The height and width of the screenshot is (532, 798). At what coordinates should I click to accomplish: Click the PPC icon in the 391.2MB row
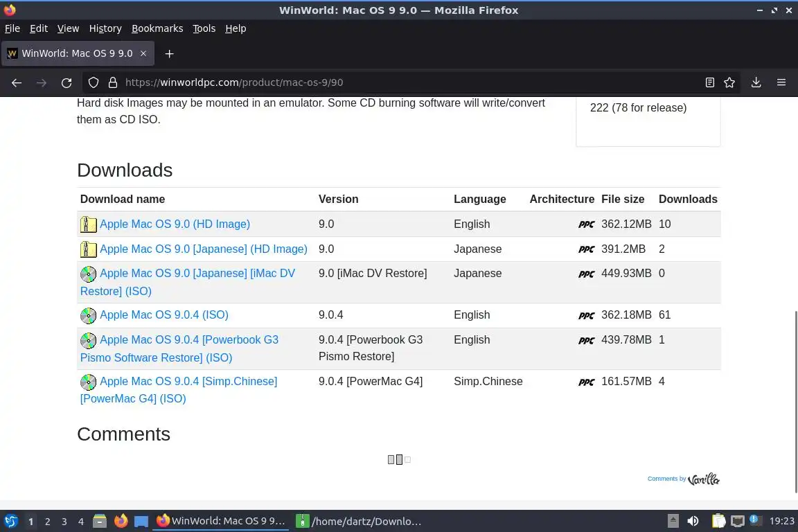586,249
